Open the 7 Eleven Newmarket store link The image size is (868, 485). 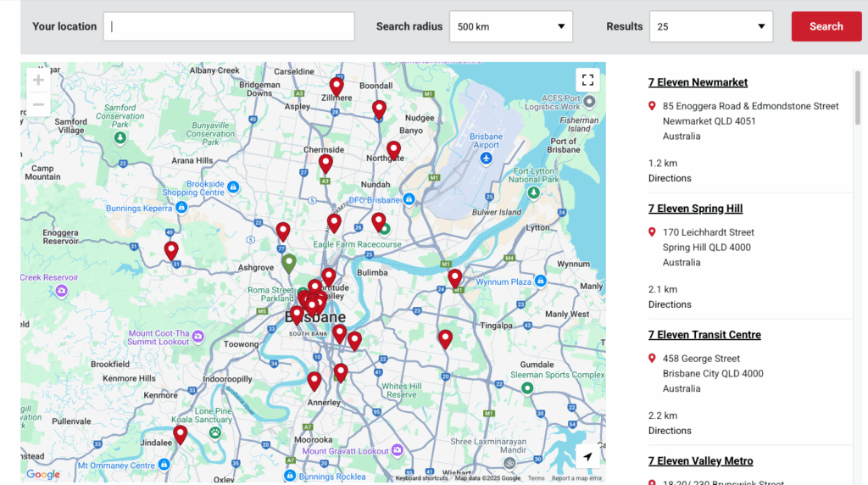tap(698, 82)
